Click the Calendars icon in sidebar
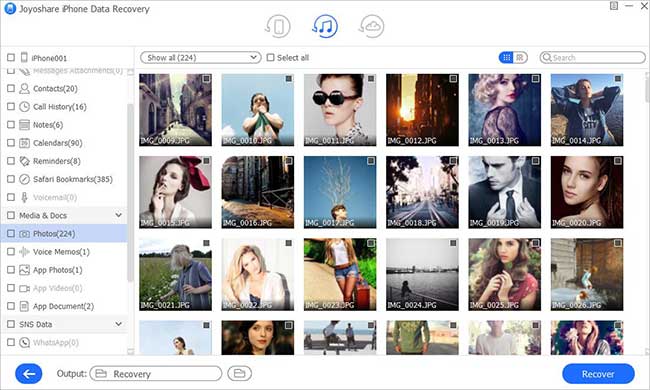This screenshot has width=650, height=390. pos(24,143)
